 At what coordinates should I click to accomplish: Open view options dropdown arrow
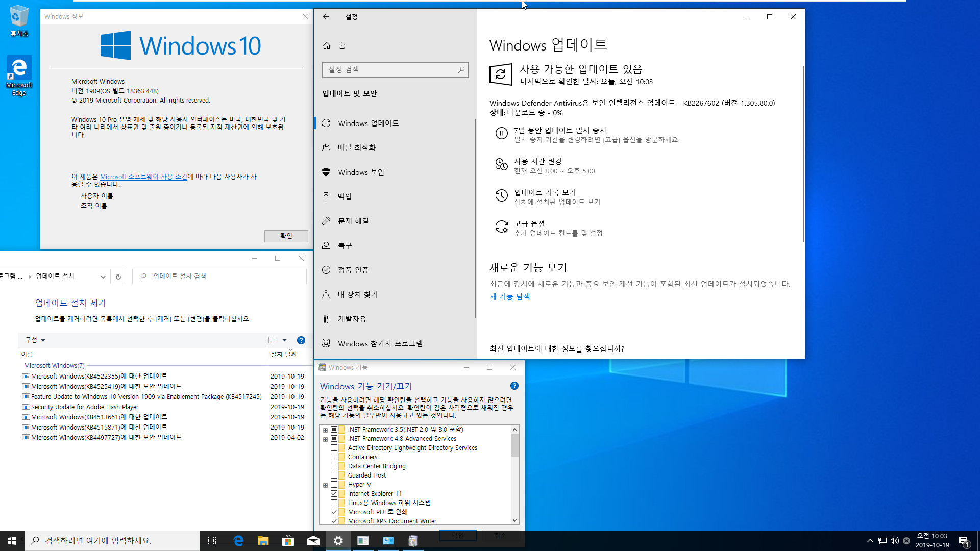(285, 340)
